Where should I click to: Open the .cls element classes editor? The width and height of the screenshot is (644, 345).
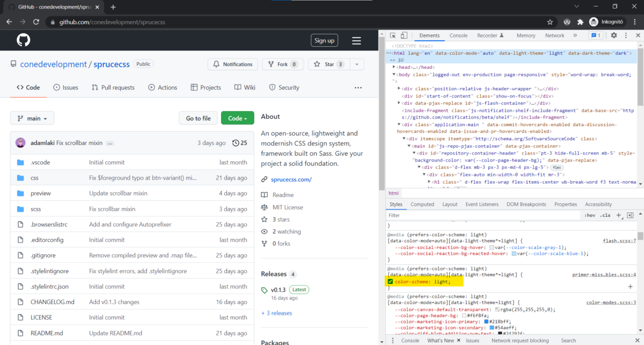(x=604, y=215)
